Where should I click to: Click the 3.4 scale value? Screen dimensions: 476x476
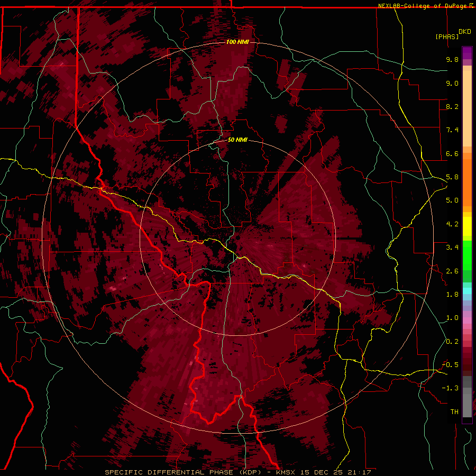click(452, 248)
